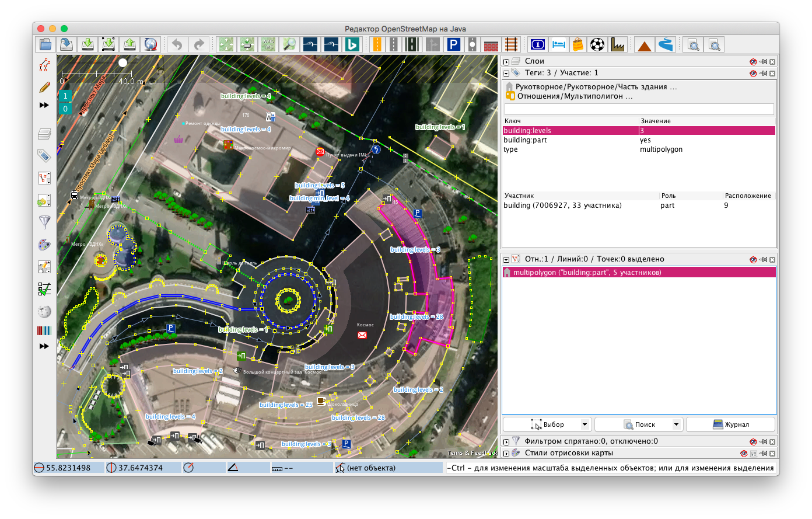Open the Поиск dropdown arrow
812x519 pixels.
[x=677, y=424]
